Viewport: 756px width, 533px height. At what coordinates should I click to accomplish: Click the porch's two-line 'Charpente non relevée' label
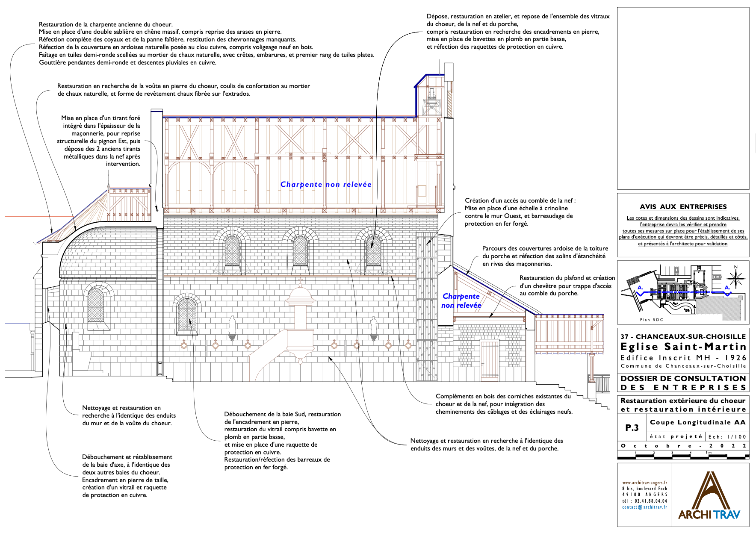(461, 301)
